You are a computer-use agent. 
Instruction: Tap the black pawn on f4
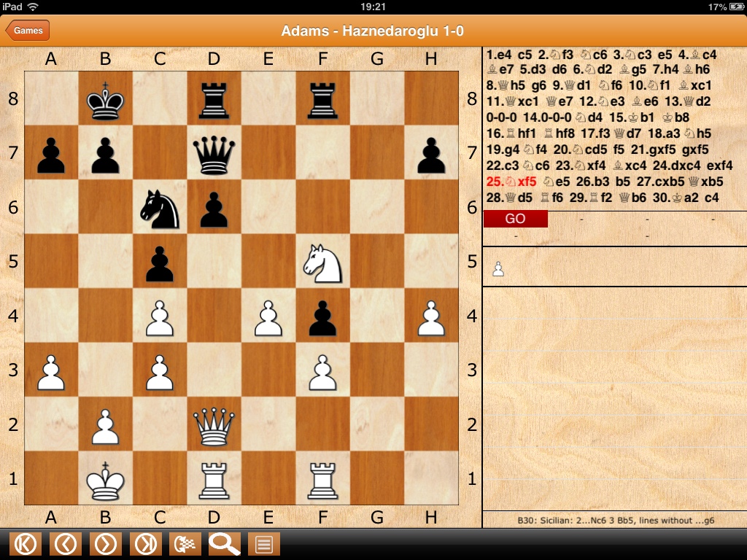pyautogui.click(x=322, y=317)
